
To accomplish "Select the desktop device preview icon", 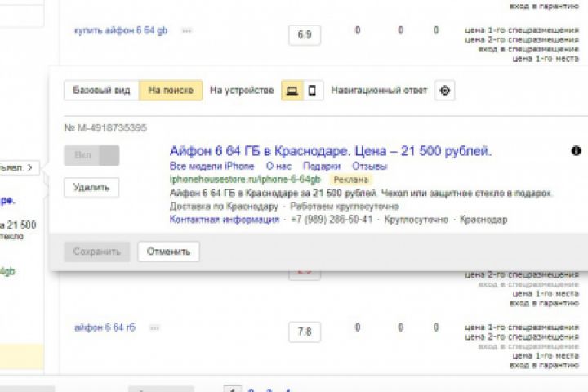I will (x=291, y=91).
